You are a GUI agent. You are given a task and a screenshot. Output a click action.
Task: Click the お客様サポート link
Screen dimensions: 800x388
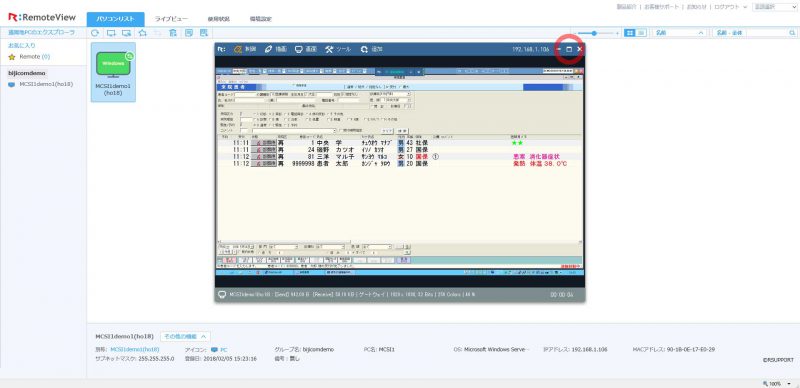click(x=662, y=7)
